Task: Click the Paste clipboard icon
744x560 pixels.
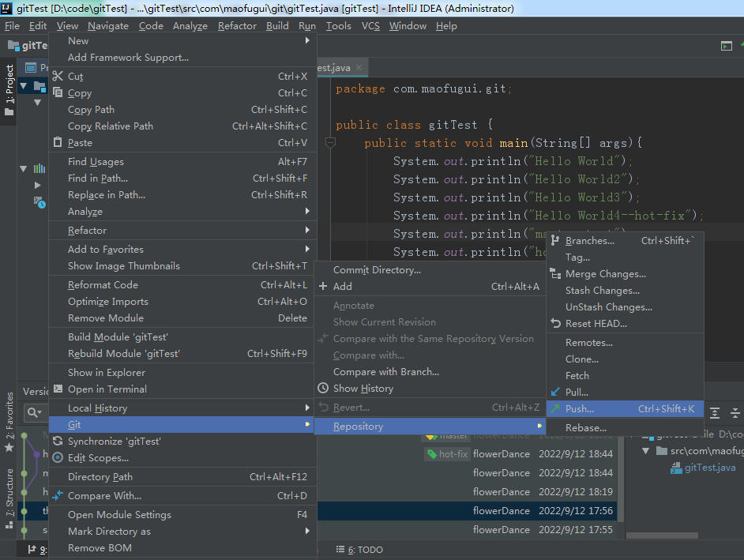Action: pos(58,142)
